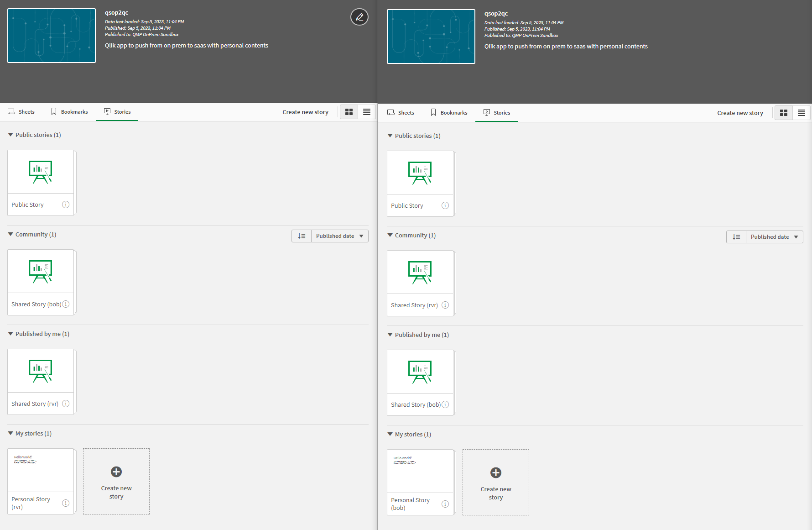The width and height of the screenshot is (812, 530).
Task: Show info for Shared Story (bob) in left window
Action: click(66, 304)
